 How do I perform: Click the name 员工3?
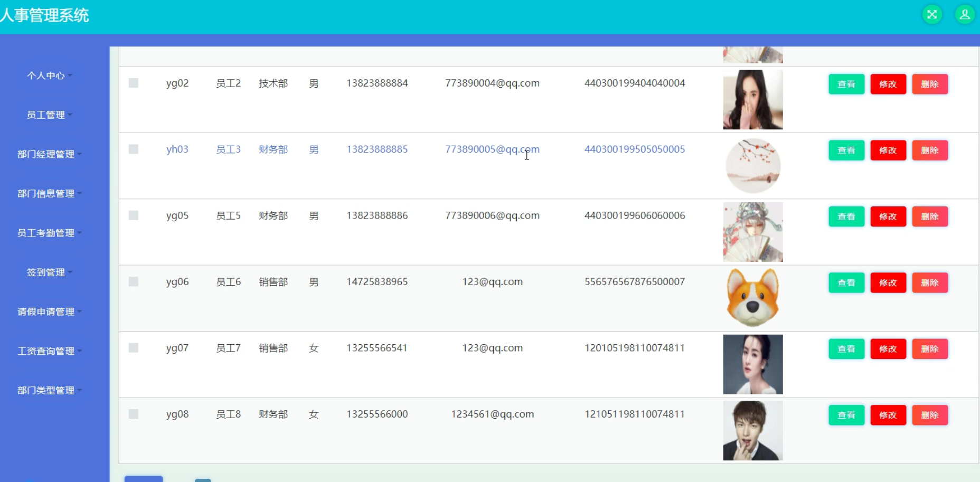click(228, 149)
